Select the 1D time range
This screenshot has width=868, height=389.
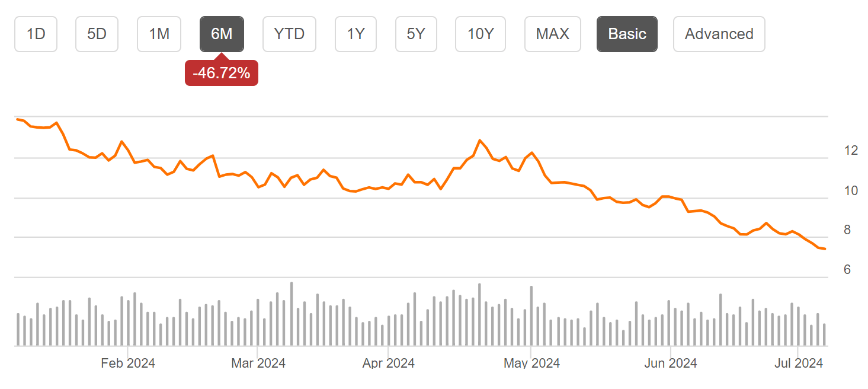[x=36, y=34]
